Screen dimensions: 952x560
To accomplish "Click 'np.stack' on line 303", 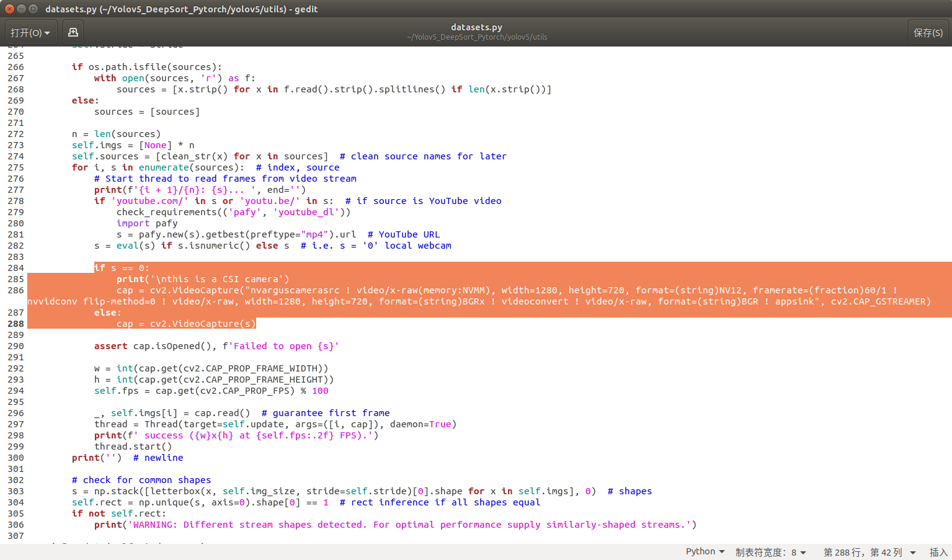I will (116, 491).
